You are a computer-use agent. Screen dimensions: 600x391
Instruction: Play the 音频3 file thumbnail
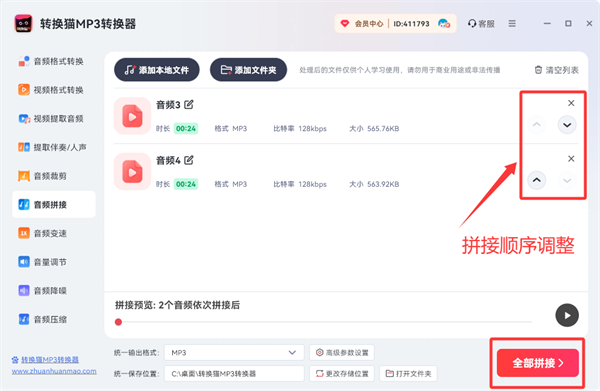pos(132,116)
